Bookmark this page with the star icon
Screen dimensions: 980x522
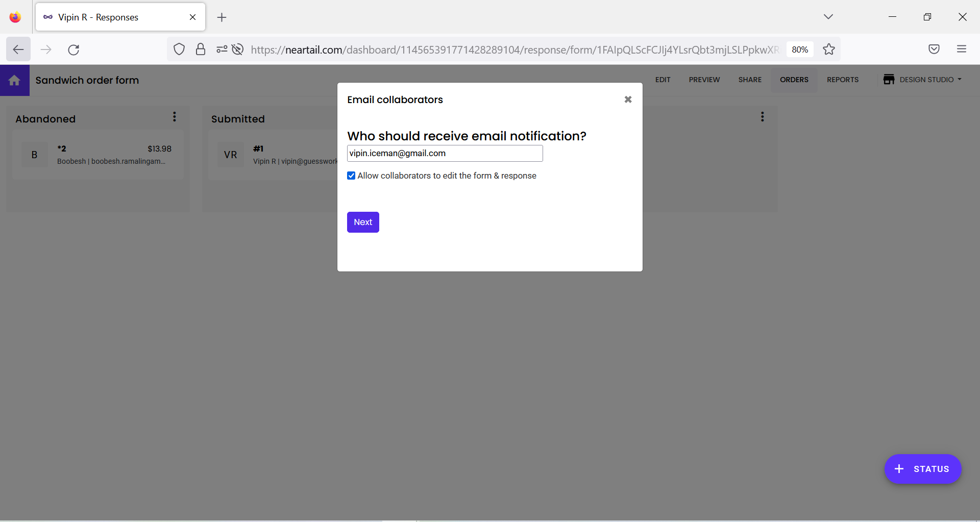(x=829, y=49)
